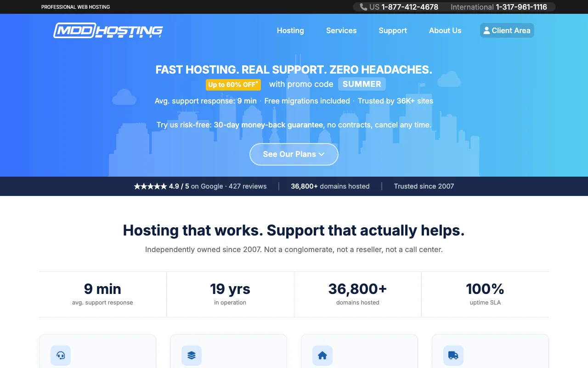Image resolution: width=588 pixels, height=368 pixels.
Task: Click the chevron in See Our Plans
Action: pos(322,154)
